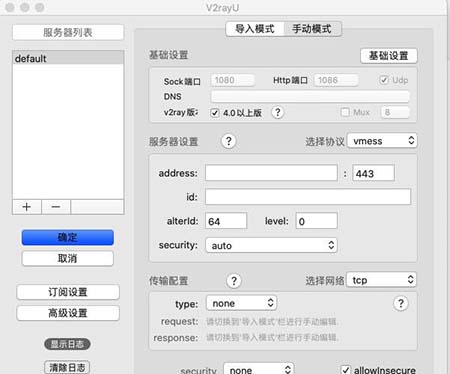
Task: Open help for transport settings section
Action: (234, 281)
